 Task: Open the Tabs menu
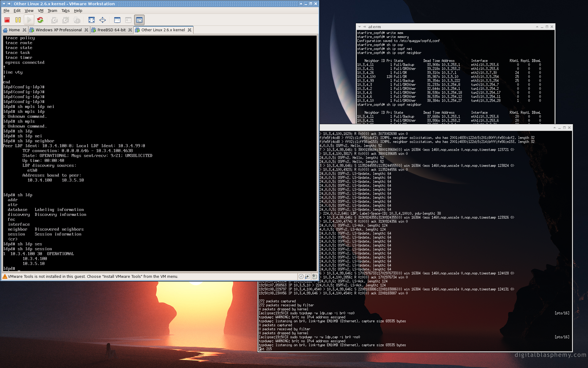66,10
